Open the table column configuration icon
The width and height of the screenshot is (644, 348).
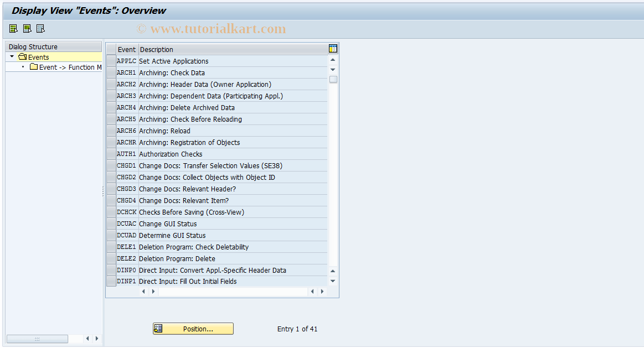click(x=333, y=49)
